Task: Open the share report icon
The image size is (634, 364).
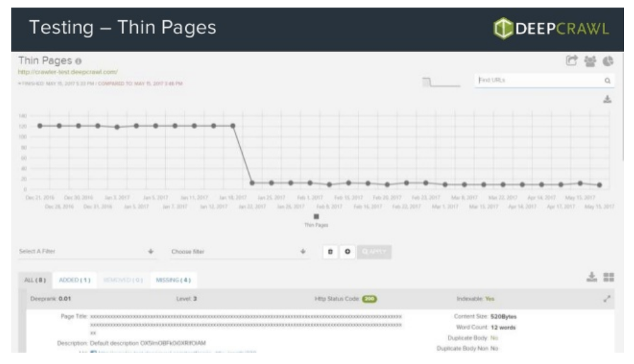Action: coord(572,60)
